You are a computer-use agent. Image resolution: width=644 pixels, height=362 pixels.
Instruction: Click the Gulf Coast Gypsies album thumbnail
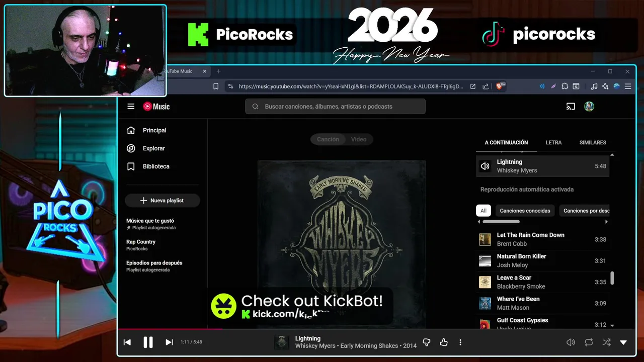pyautogui.click(x=485, y=324)
